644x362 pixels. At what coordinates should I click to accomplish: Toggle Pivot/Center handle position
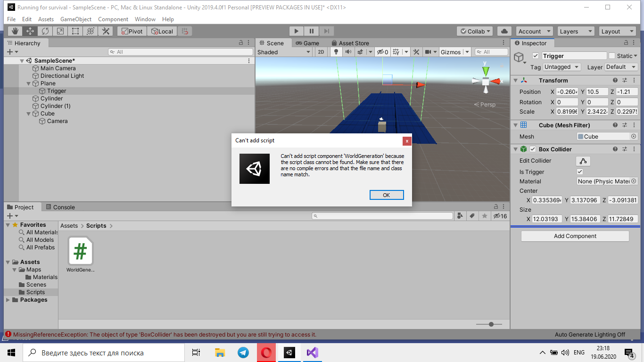pyautogui.click(x=132, y=31)
